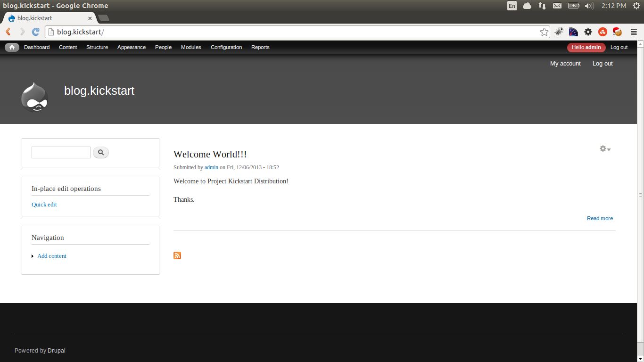The height and width of the screenshot is (362, 644).
Task: Click the Read more link
Action: [x=599, y=218]
